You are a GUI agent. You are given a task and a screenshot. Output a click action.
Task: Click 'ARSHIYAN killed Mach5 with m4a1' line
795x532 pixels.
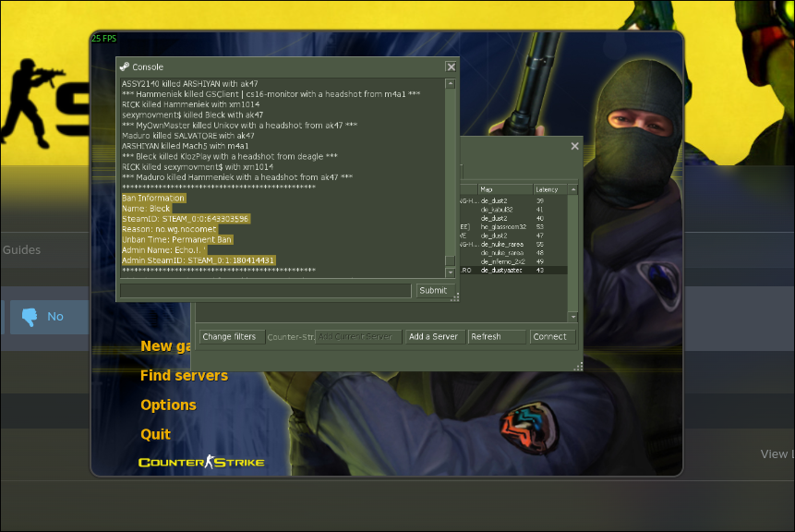185,146
